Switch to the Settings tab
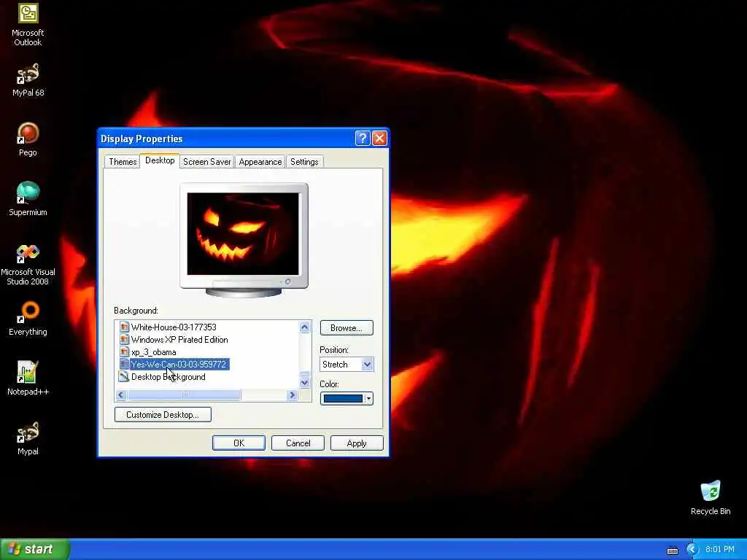747x560 pixels. click(x=304, y=162)
